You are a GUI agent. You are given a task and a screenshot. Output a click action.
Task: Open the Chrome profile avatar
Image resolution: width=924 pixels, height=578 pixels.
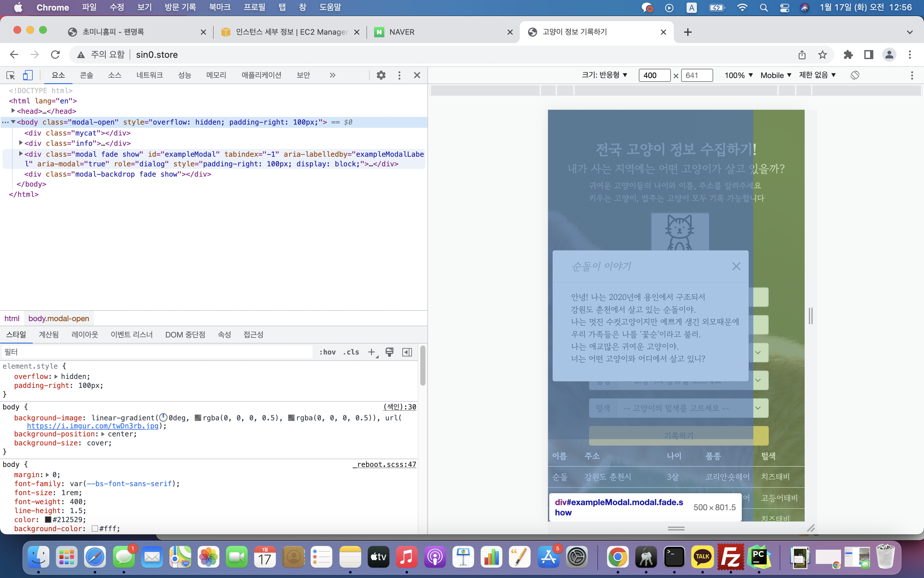889,55
